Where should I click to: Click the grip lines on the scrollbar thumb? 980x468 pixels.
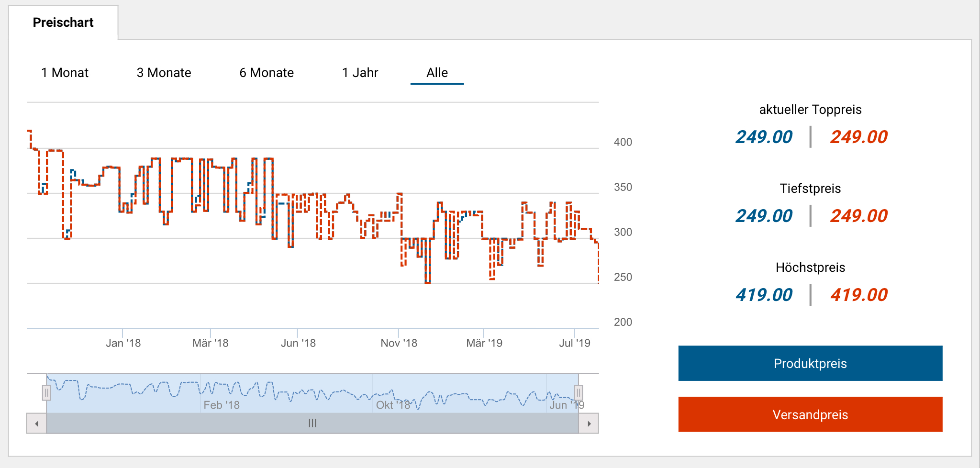312,423
